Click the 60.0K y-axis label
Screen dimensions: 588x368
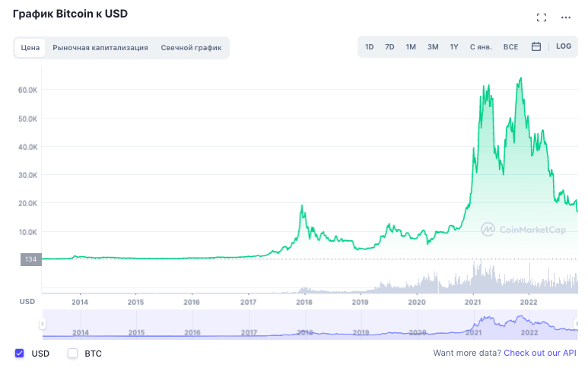[x=27, y=90]
